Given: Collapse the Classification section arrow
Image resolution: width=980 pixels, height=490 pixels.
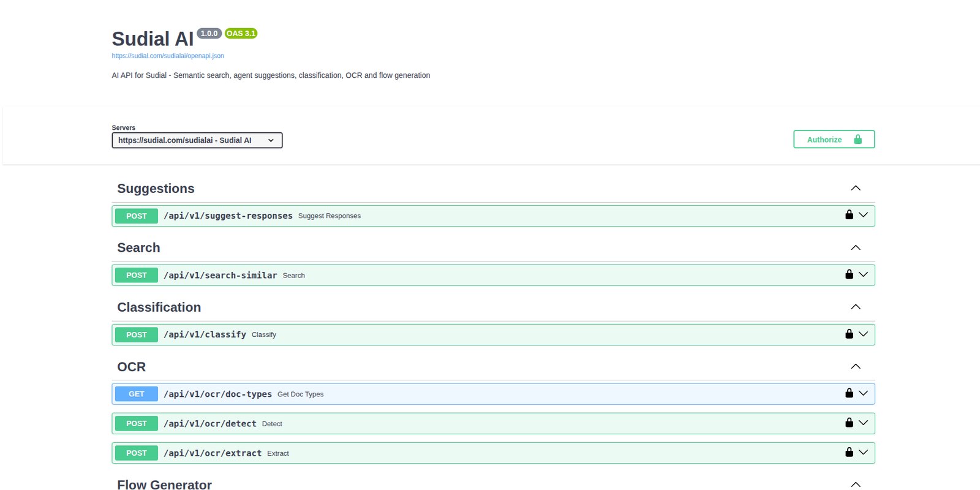Looking at the screenshot, I should [x=856, y=307].
